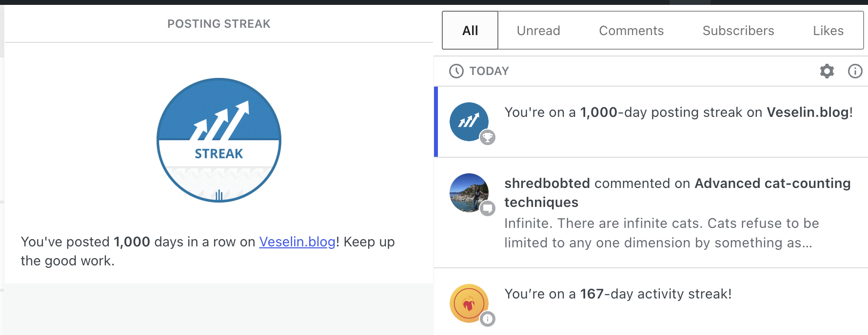Click the comment bubble badge on shredbobted avatar
This screenshot has width=868, height=335.
click(487, 208)
